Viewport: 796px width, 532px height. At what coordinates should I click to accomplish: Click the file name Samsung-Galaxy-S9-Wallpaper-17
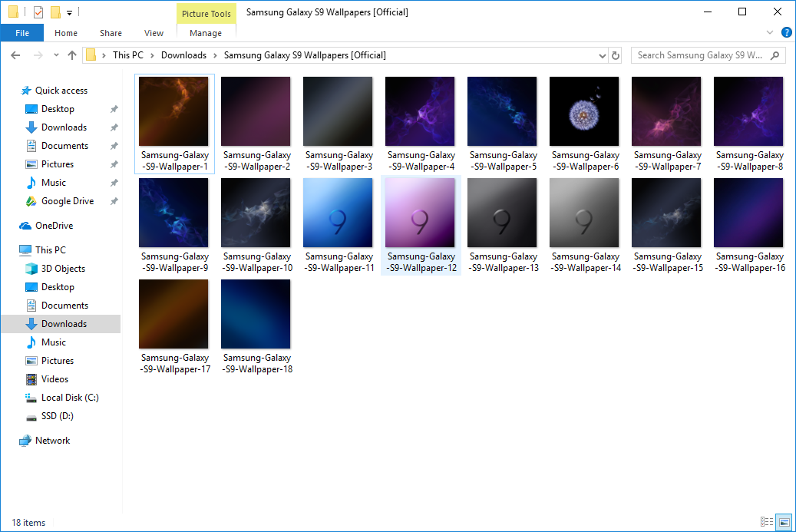[175, 363]
